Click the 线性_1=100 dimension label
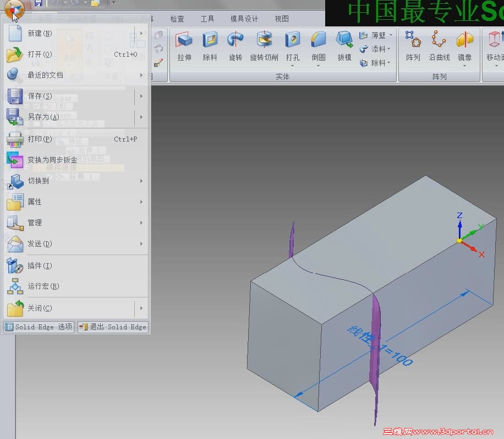The width and height of the screenshot is (504, 439). click(x=380, y=347)
